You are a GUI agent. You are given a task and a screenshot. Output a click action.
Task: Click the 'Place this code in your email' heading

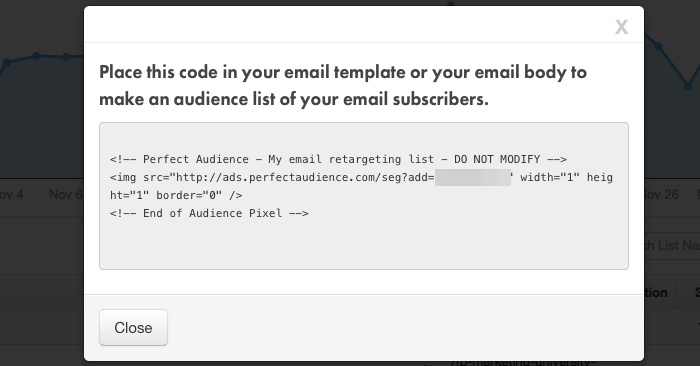click(342, 72)
